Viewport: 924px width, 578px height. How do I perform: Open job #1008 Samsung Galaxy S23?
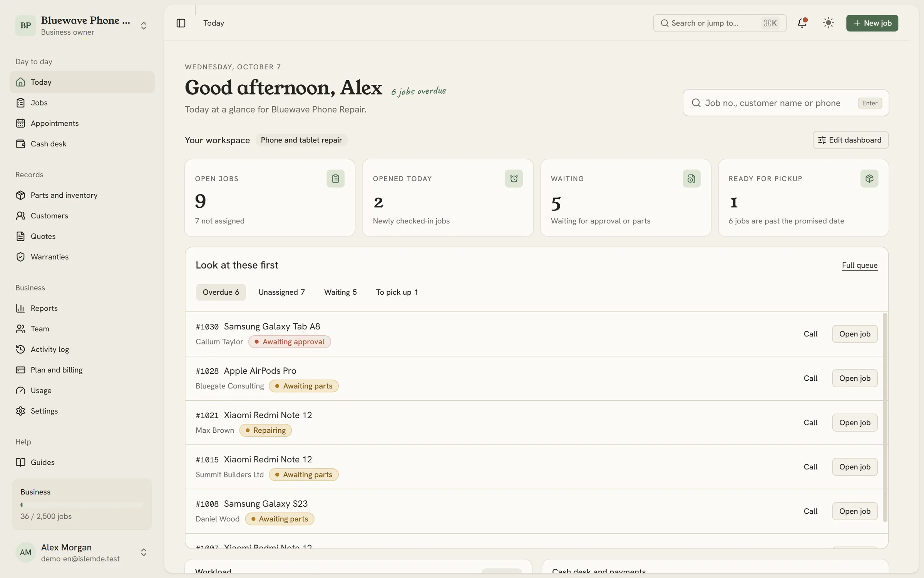click(855, 511)
